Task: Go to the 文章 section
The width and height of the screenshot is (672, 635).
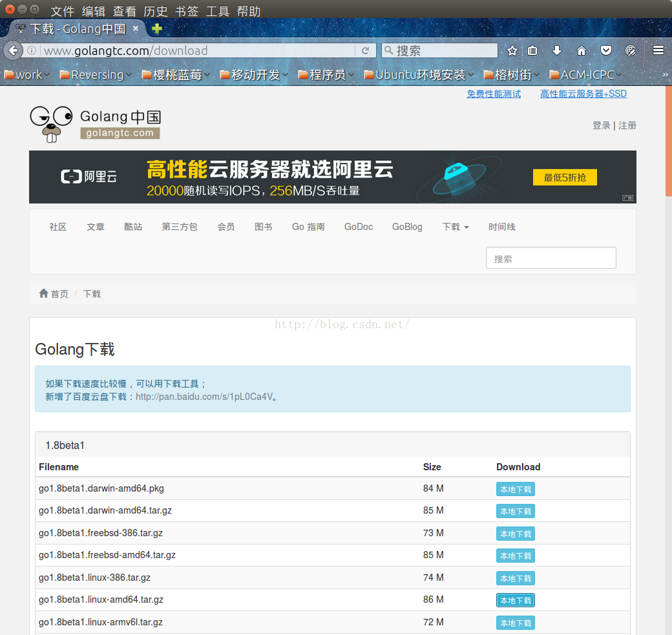Action: (96, 227)
